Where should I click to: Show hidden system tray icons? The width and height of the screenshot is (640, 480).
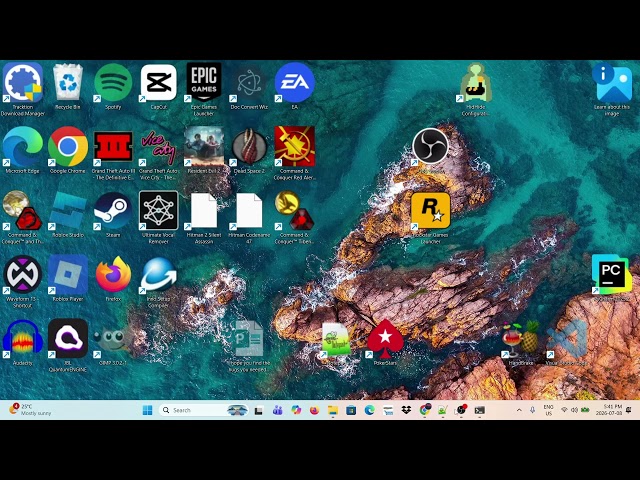519,410
